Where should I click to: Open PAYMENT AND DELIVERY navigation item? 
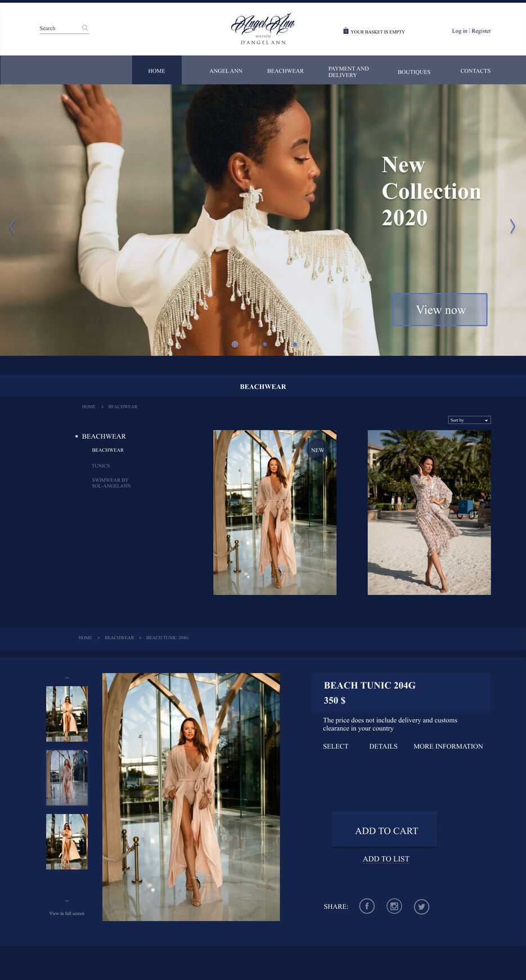click(348, 72)
